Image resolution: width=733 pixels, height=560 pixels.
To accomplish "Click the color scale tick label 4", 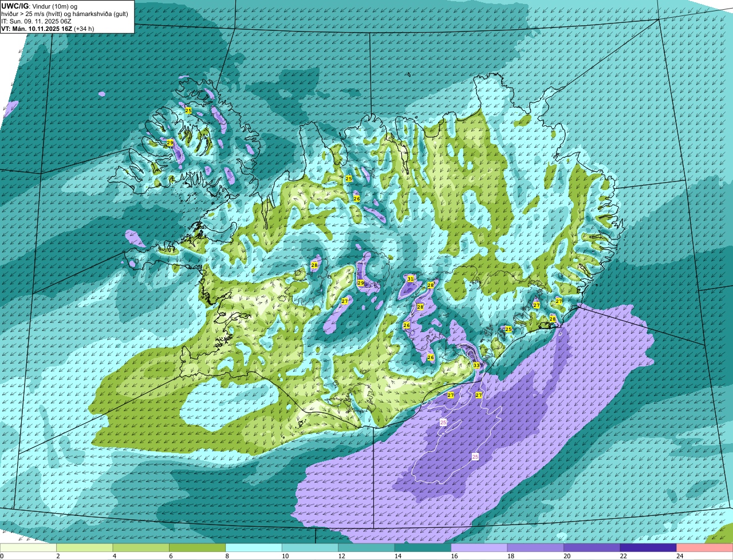I will click(114, 556).
